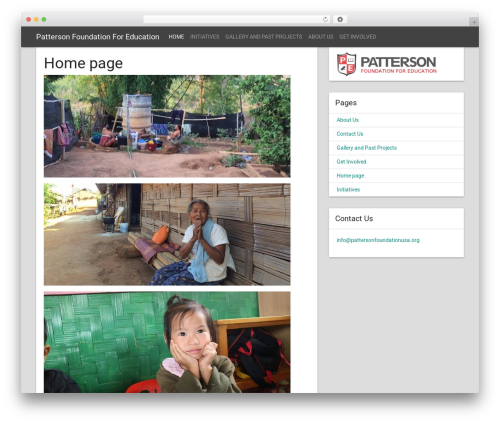Click the Home page heading
The width and height of the screenshot is (500, 423).
pyautogui.click(x=83, y=63)
